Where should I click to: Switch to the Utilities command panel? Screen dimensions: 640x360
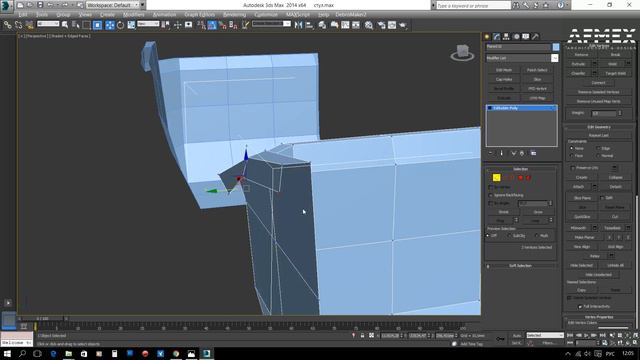[535, 37]
